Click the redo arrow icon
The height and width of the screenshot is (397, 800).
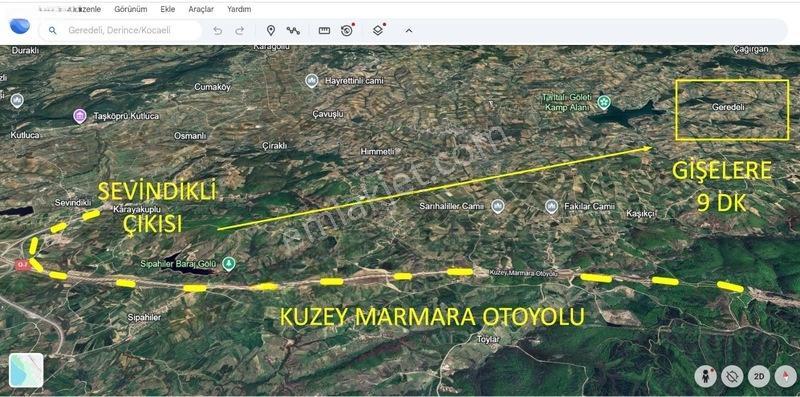[239, 31]
